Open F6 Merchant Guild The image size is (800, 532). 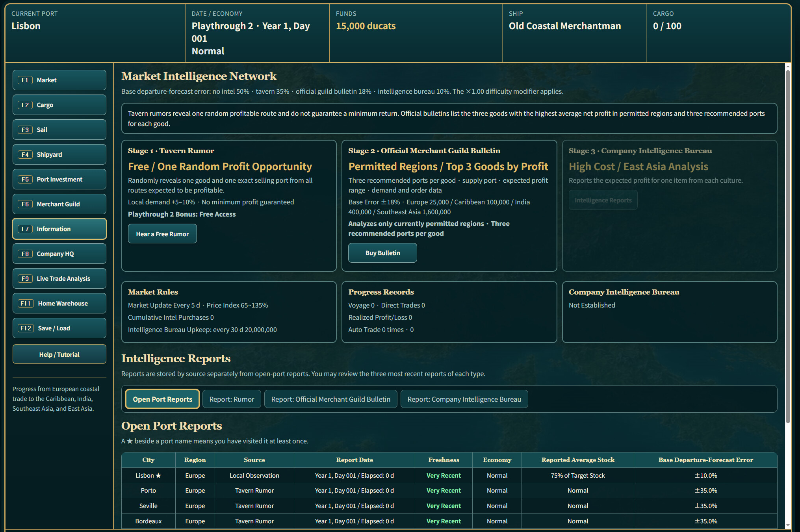[59, 204]
